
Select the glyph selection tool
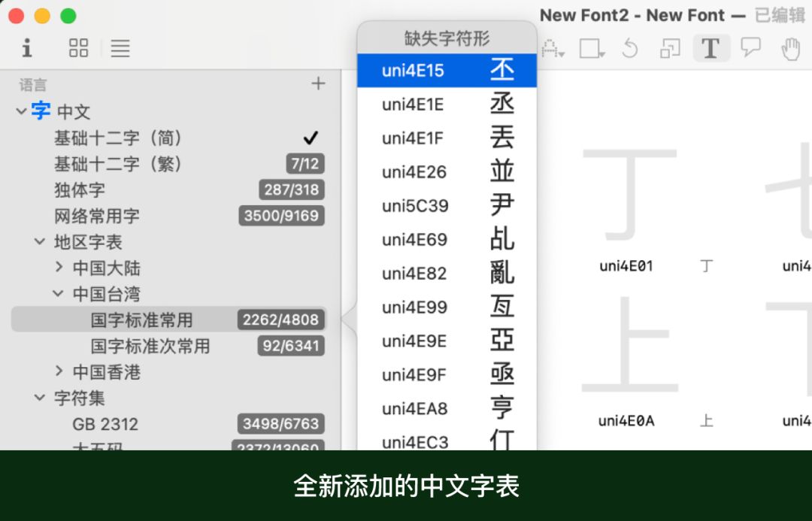pyautogui.click(x=551, y=48)
